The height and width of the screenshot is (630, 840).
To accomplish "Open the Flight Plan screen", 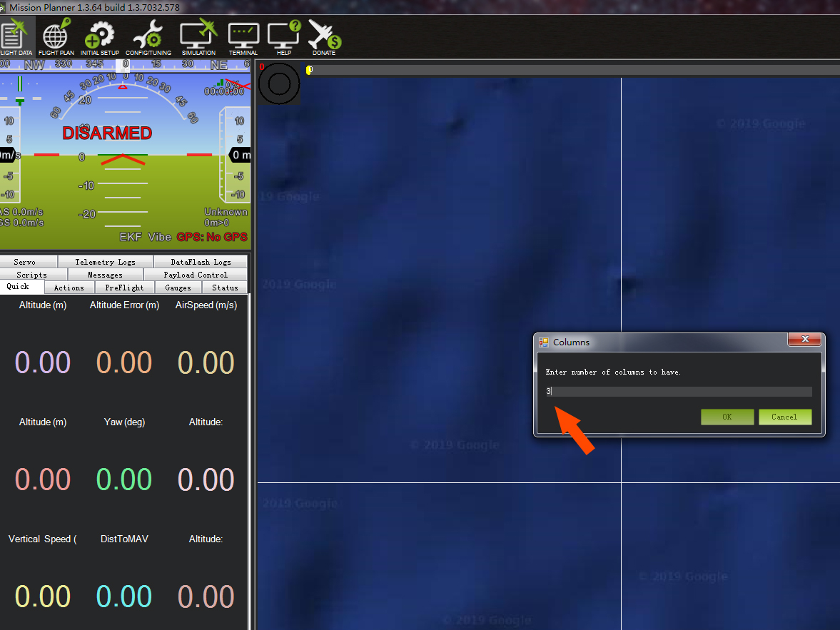I will pos(56,37).
